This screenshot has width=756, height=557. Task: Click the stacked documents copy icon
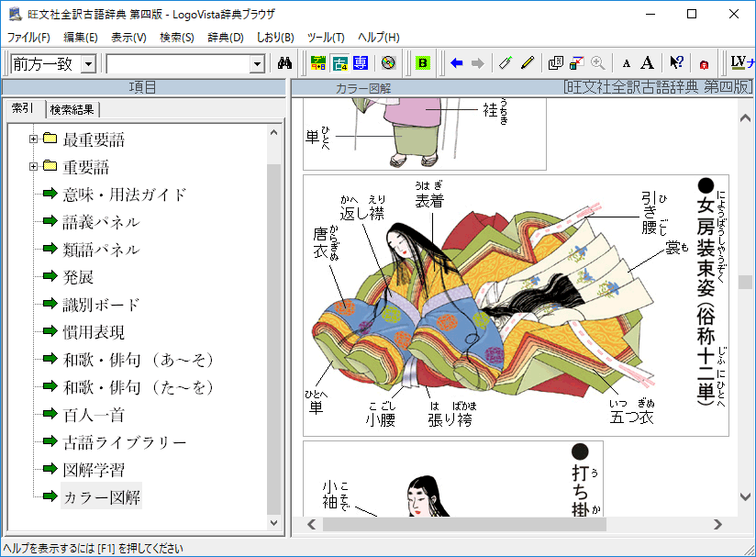[555, 63]
